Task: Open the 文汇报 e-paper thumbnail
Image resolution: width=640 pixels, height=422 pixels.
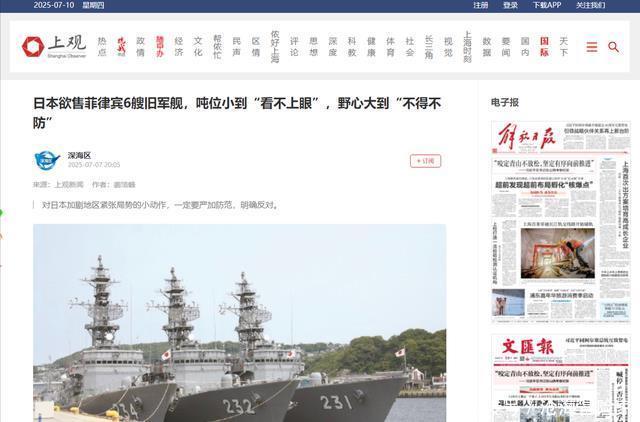Action: click(561, 378)
